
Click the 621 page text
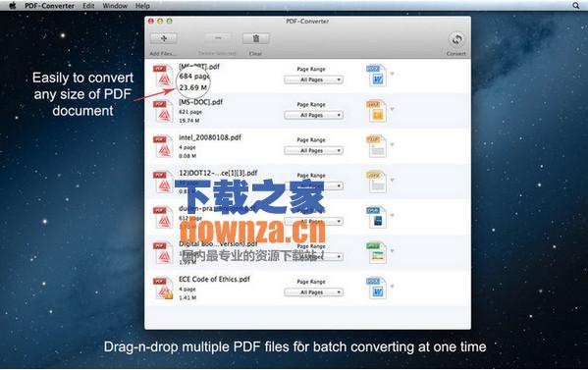(x=190, y=112)
